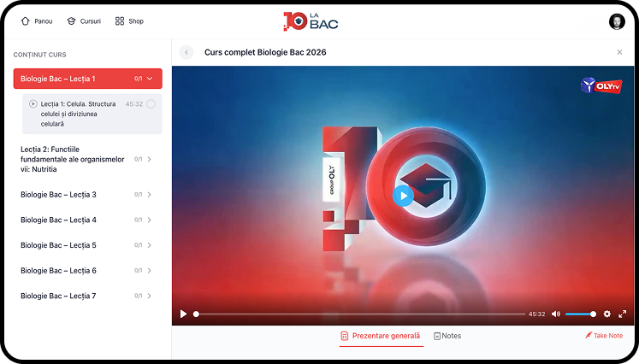
Task: Open video settings gear icon
Action: point(607,314)
